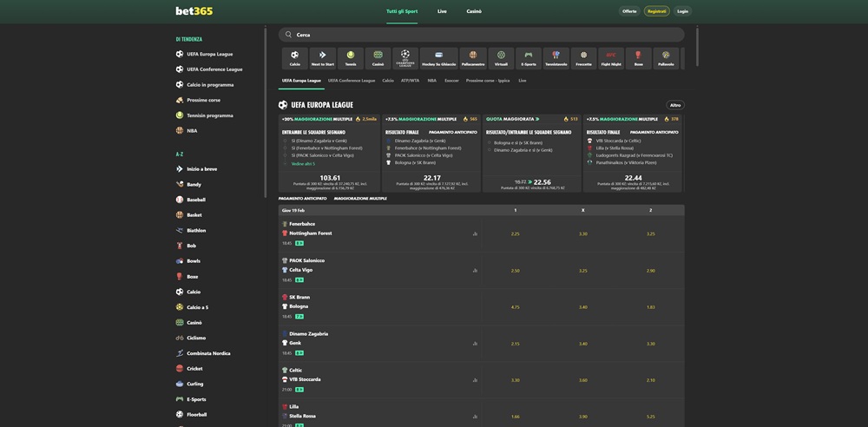
Task: Select the Hockey Su Ghiaccio tile
Action: 439,58
